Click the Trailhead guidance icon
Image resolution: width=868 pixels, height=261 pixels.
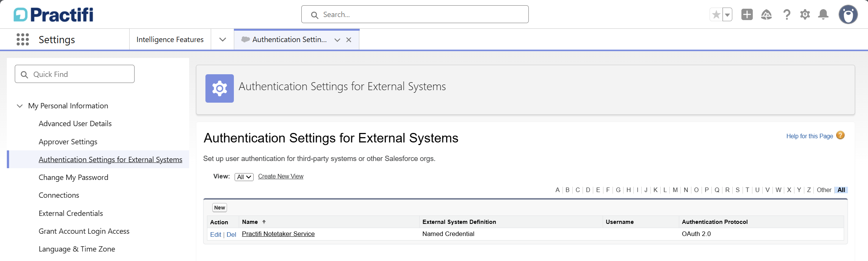pos(766,14)
